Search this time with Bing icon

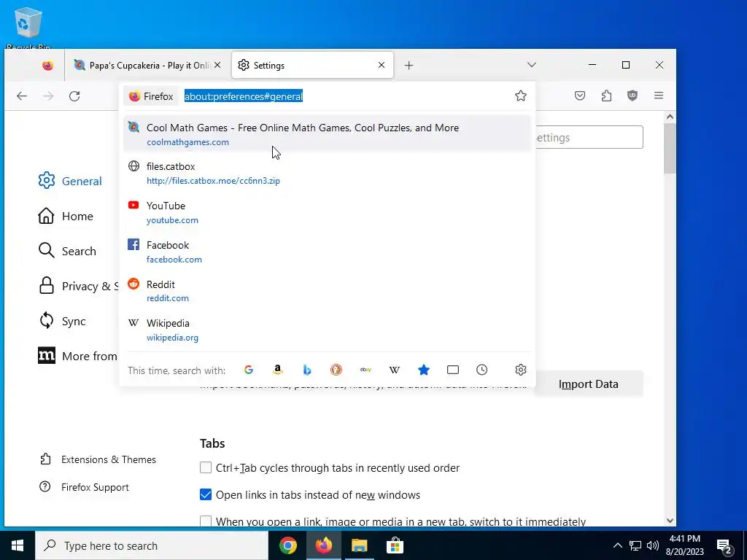point(307,370)
